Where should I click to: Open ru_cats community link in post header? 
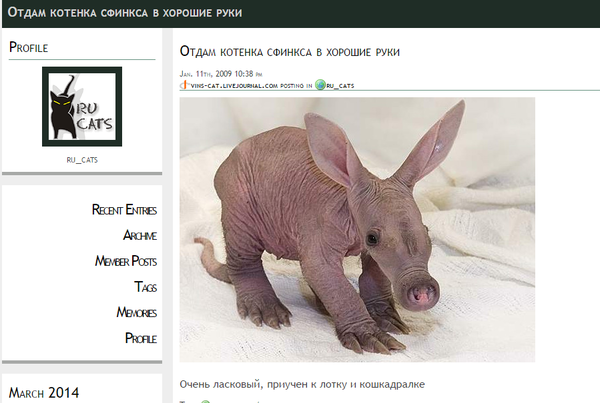[340, 86]
